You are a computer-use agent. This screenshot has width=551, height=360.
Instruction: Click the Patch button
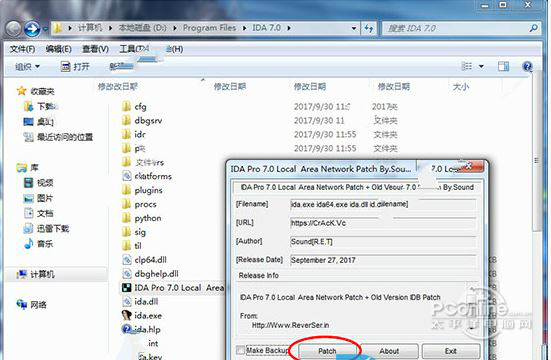click(327, 351)
